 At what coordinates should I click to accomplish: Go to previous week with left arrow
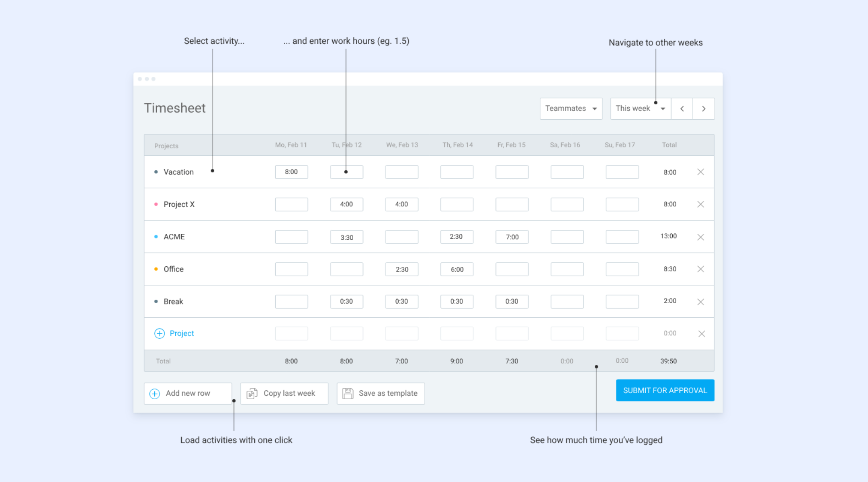pos(682,108)
